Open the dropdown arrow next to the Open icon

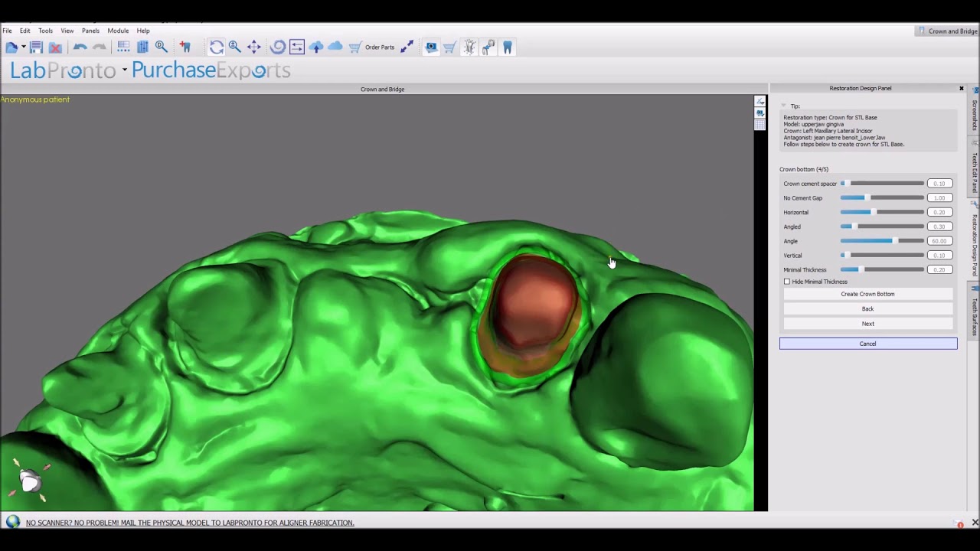click(x=24, y=47)
